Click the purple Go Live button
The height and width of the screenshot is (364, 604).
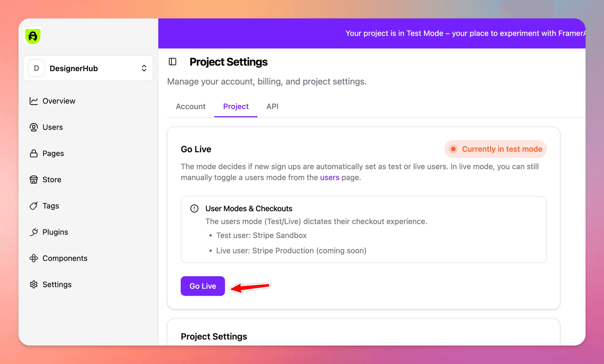pyautogui.click(x=203, y=286)
